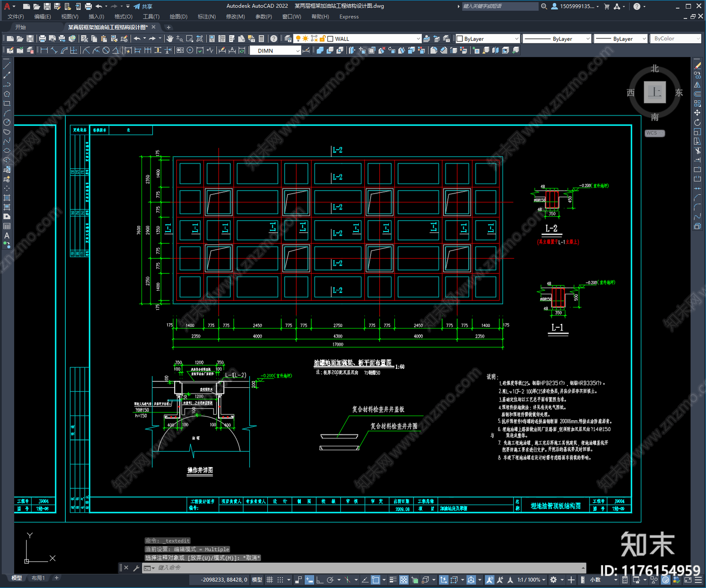The height and width of the screenshot is (588, 706).
Task: Select the Multiline Text A tool
Action: click(x=7, y=236)
